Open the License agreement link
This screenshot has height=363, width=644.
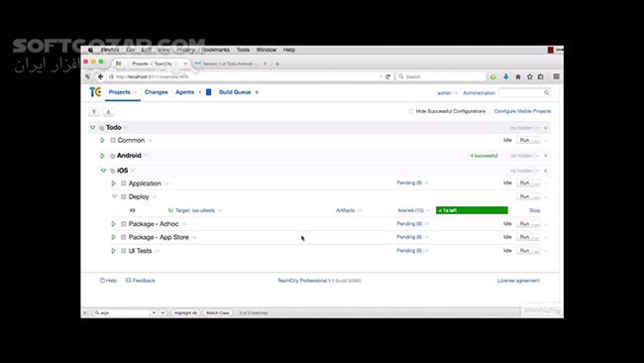[x=519, y=281]
